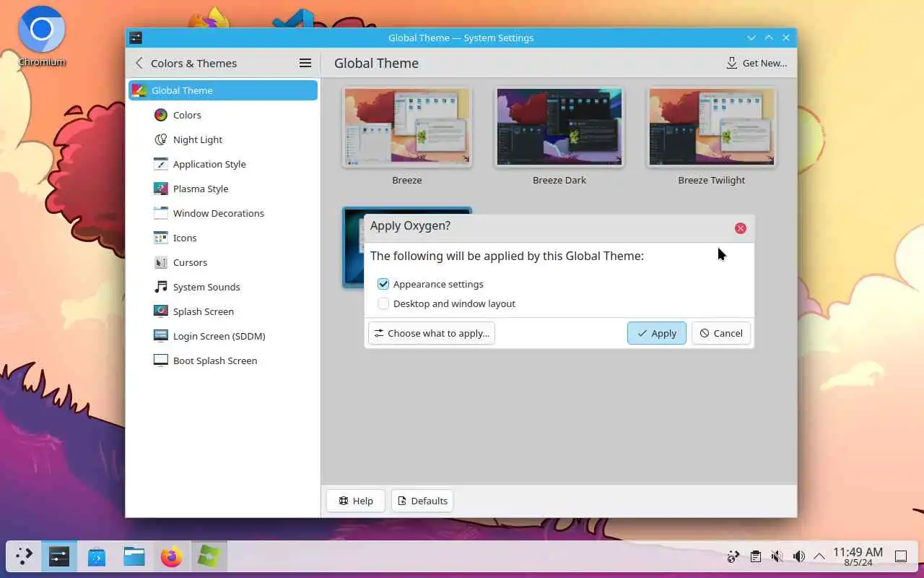Select Global Theme in the sidebar
Image resolution: width=924 pixels, height=578 pixels.
pos(223,90)
